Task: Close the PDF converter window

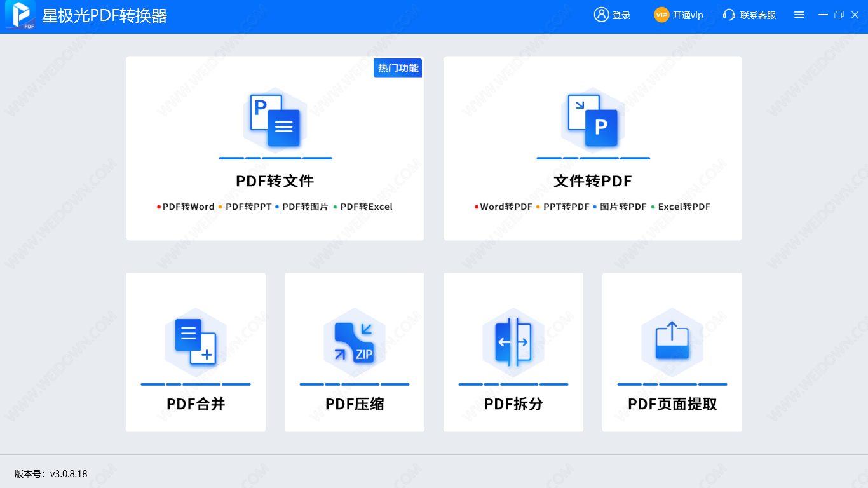Action: 855,15
